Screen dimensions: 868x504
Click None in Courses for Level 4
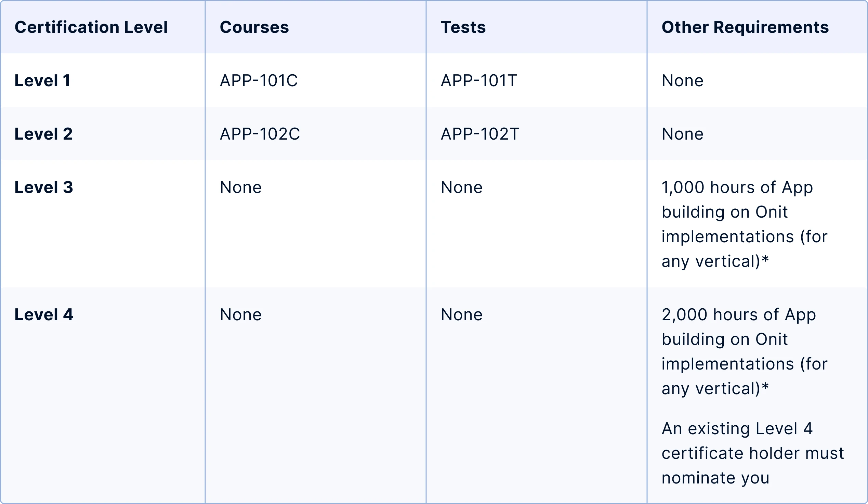click(240, 314)
